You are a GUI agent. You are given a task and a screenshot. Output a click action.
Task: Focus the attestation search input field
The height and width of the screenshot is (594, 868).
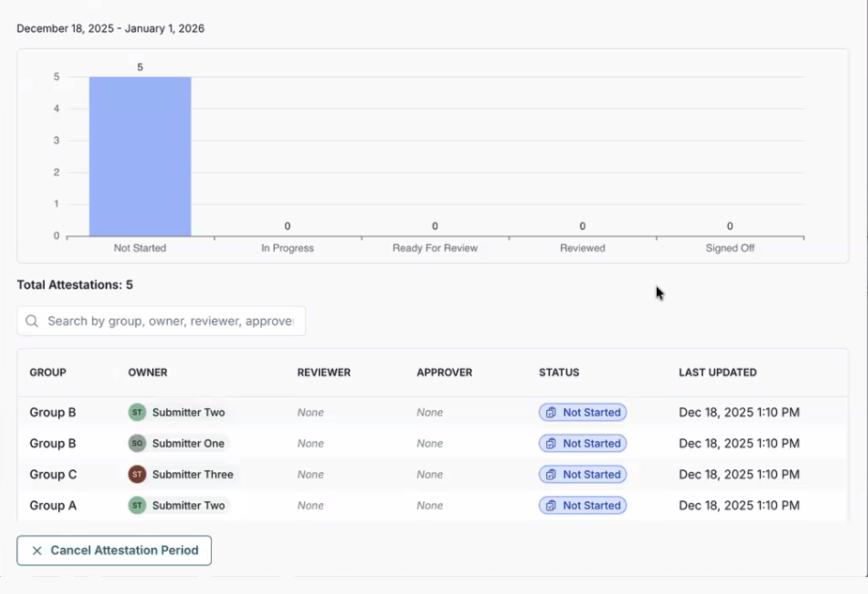tap(170, 321)
